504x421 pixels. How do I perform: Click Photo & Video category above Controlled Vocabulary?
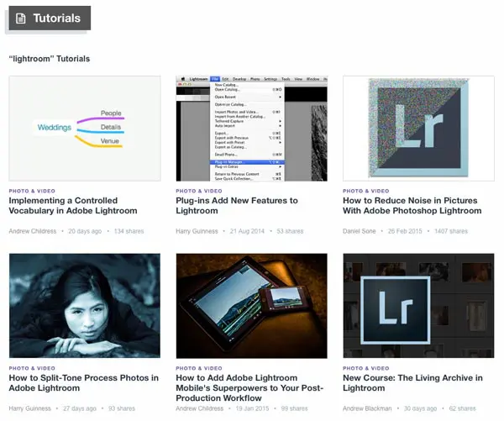click(x=32, y=191)
